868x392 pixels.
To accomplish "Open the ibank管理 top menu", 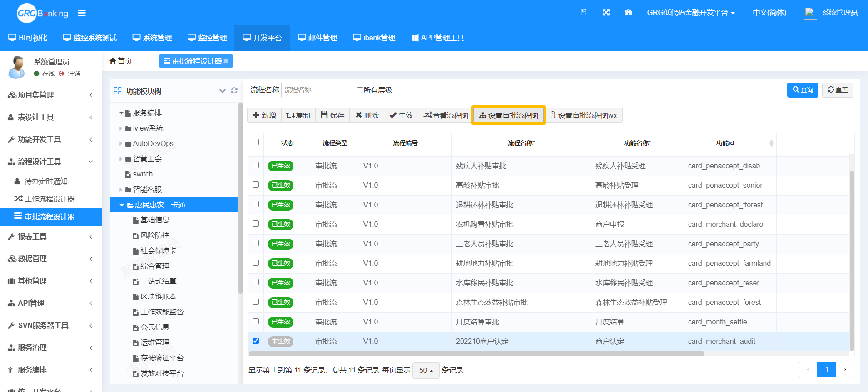I will pyautogui.click(x=374, y=38).
